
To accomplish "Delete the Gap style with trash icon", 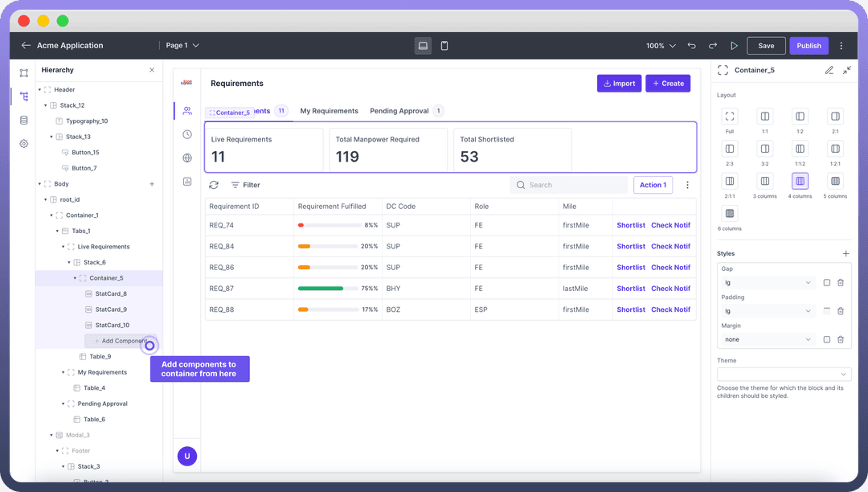I will (x=841, y=283).
